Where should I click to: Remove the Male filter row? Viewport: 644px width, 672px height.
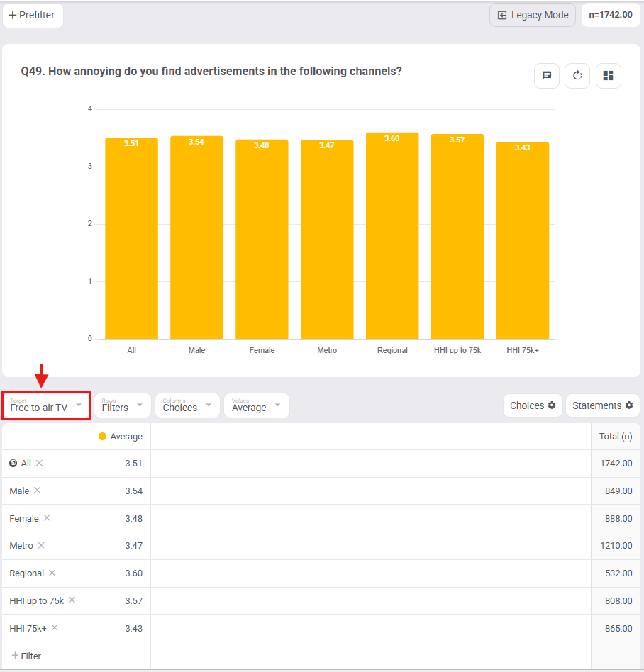(x=38, y=491)
